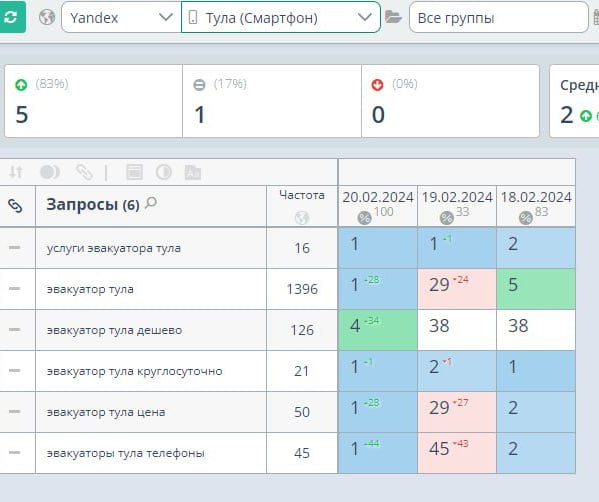
Task: Select query эвакуаторы тула телефоны
Action: point(126,453)
